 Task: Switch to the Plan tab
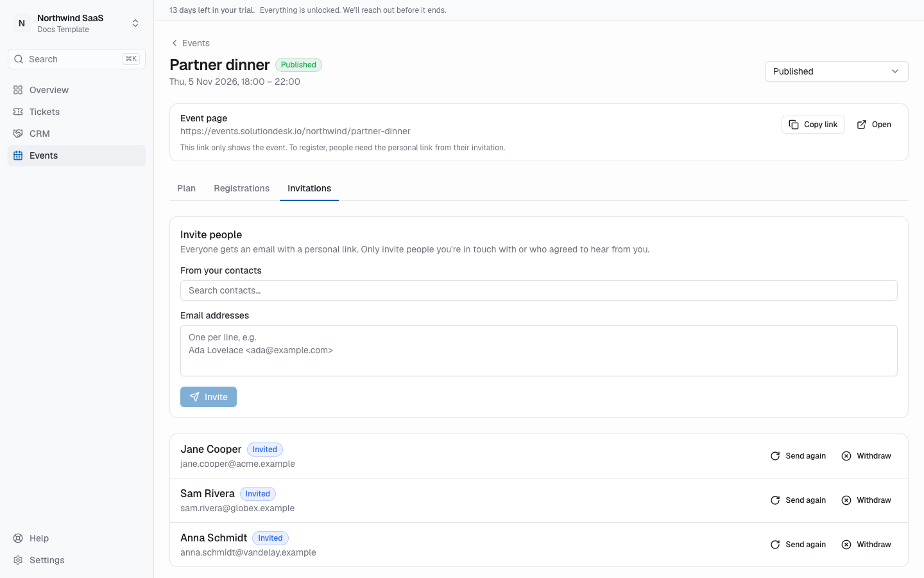tap(186, 188)
